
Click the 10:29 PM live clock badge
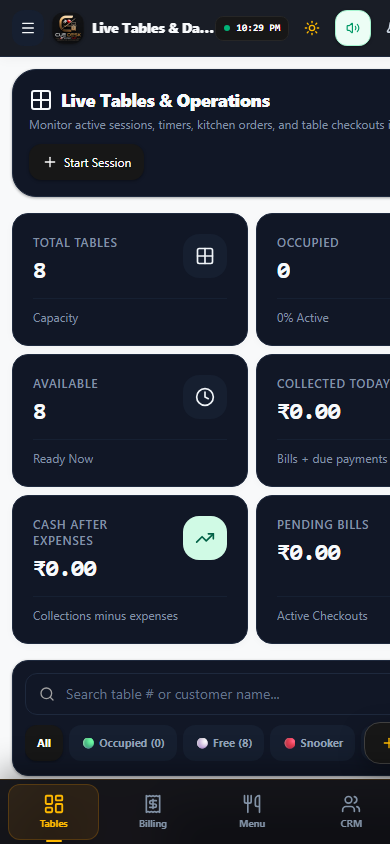252,28
